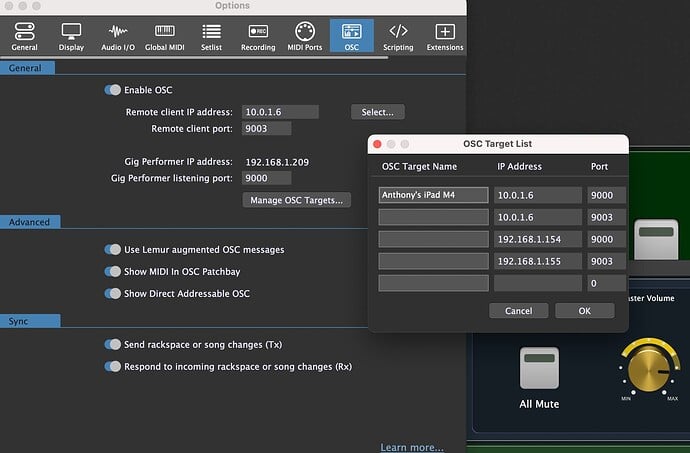Follow the Learn more link

click(412, 447)
